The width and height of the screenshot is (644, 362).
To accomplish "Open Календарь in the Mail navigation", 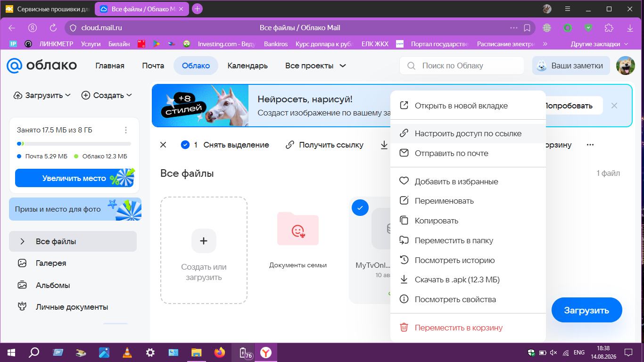I will pos(248,66).
